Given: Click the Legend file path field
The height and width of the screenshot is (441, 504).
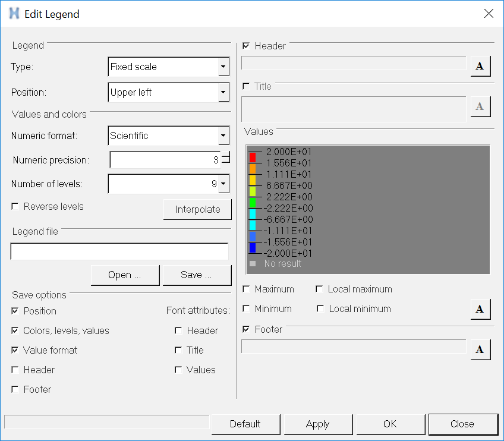Looking at the screenshot, I should [119, 251].
